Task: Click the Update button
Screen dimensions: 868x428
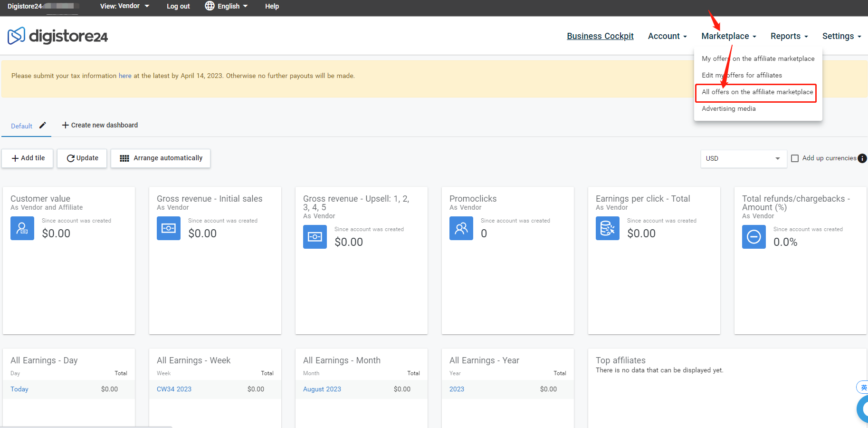Action: click(82, 158)
